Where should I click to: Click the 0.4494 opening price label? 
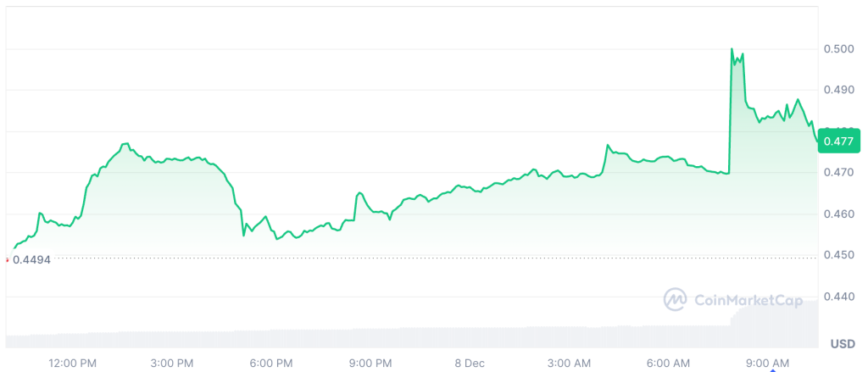tap(31, 260)
